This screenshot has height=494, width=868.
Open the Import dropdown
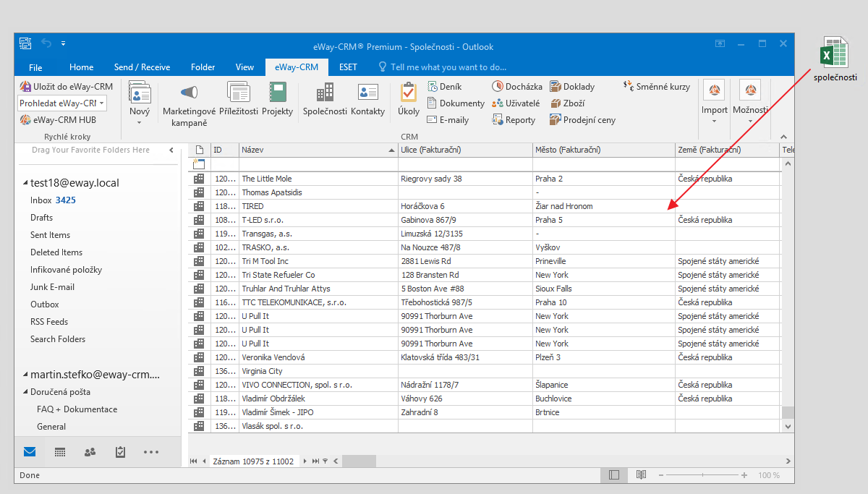coord(715,103)
